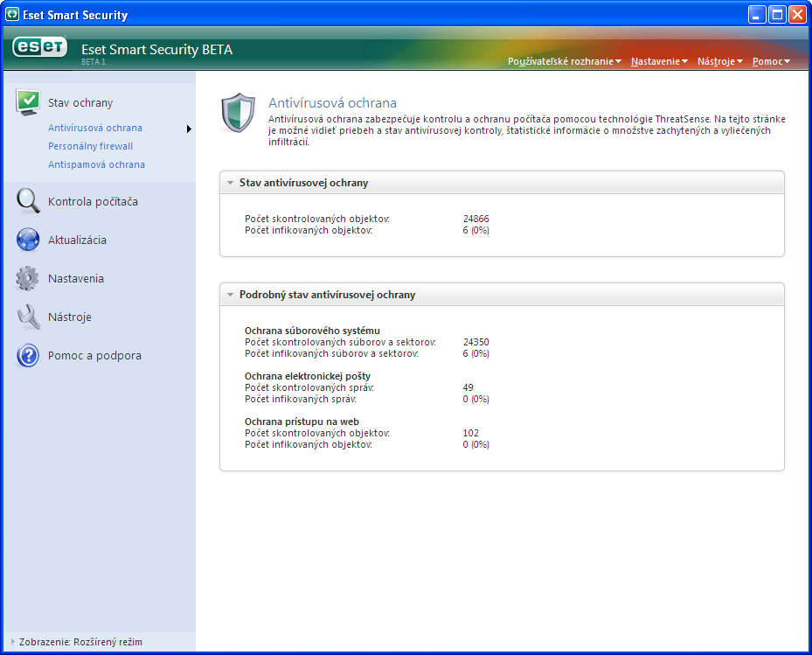Open the Nástroje top menu
812x655 pixels.
[x=720, y=61]
